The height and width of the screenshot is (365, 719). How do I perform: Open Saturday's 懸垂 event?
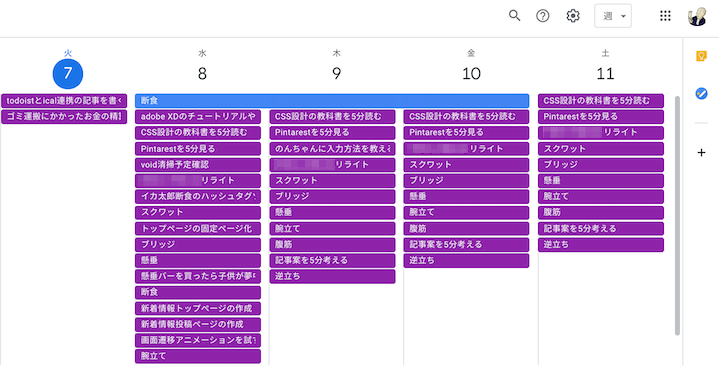click(x=601, y=181)
